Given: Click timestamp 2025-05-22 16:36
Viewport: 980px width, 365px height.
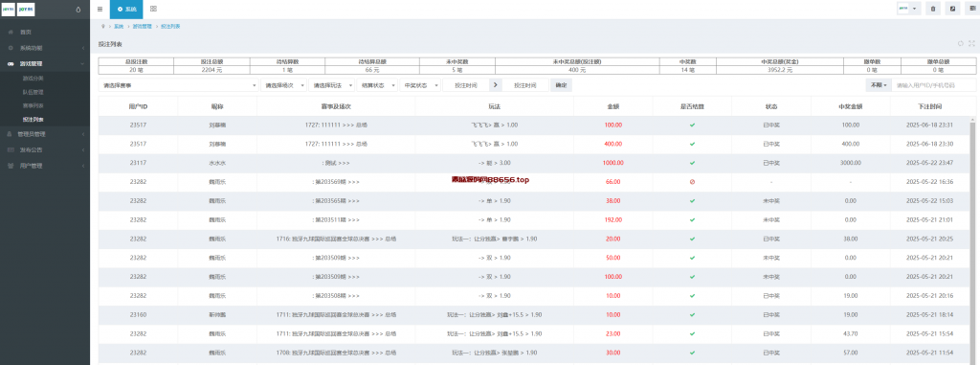Looking at the screenshot, I should [x=929, y=182].
